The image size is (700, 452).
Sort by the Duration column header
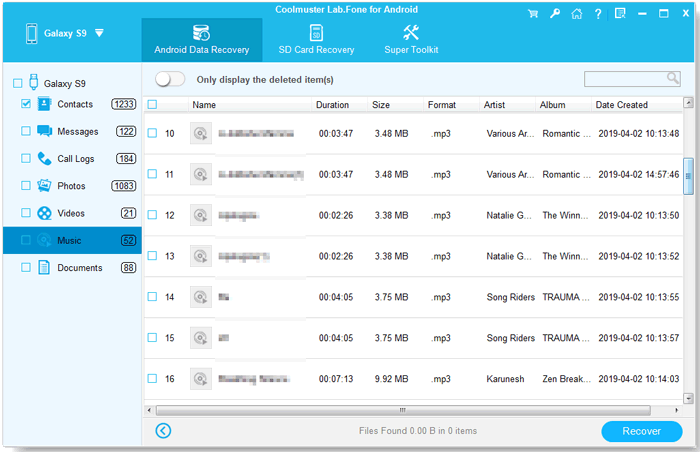coord(339,105)
